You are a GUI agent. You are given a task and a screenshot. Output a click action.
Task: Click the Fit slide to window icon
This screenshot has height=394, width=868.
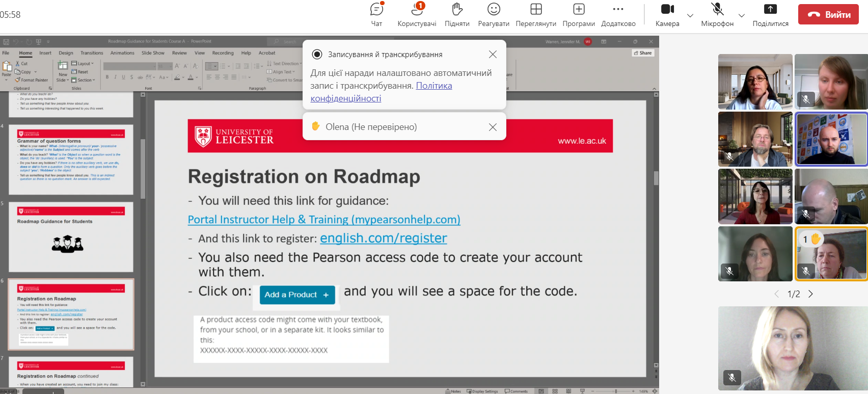[x=655, y=391]
